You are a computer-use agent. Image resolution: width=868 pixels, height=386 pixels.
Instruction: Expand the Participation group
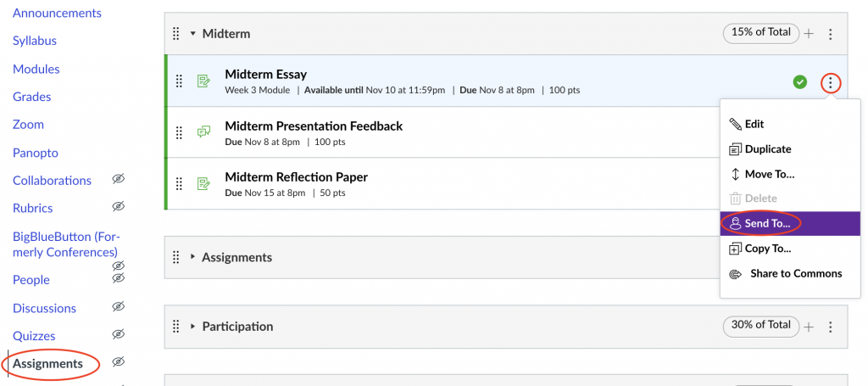(x=192, y=326)
